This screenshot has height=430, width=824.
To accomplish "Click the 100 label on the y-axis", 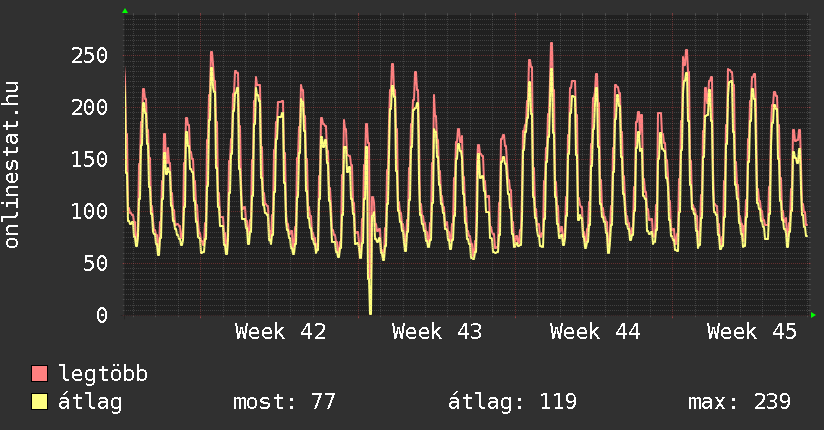I will point(90,211).
